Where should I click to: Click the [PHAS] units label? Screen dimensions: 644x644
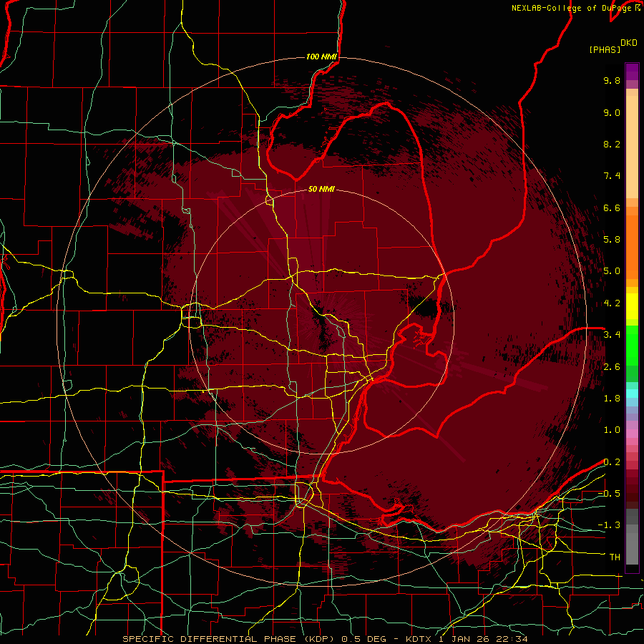pyautogui.click(x=605, y=50)
